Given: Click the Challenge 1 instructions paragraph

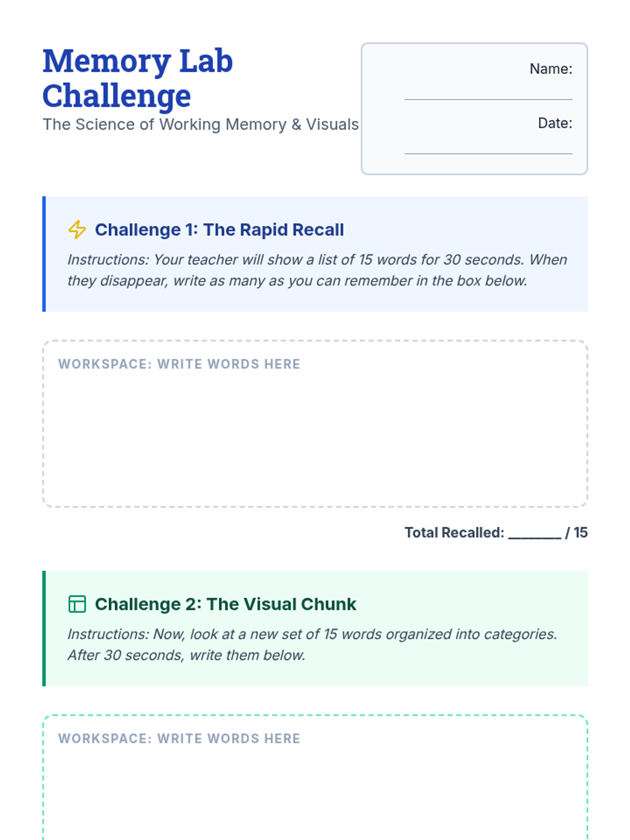Looking at the screenshot, I should [317, 270].
